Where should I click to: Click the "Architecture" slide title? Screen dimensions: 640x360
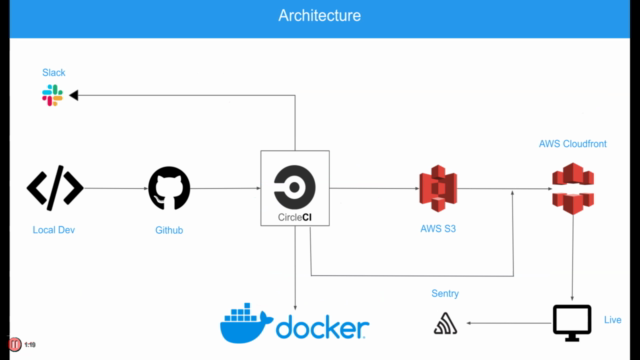pyautogui.click(x=320, y=16)
